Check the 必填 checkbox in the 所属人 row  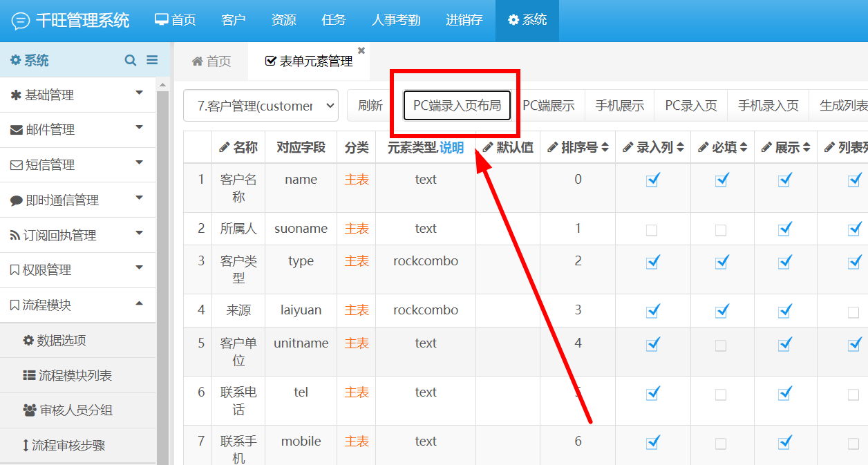pos(721,230)
